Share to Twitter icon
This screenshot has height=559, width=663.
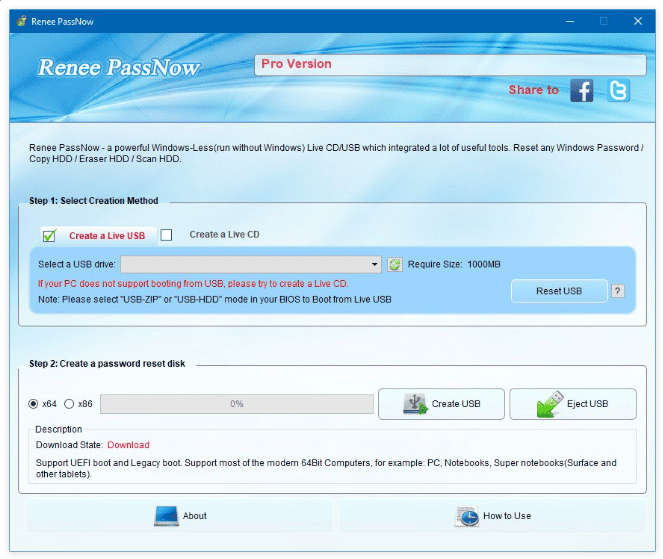[618, 90]
